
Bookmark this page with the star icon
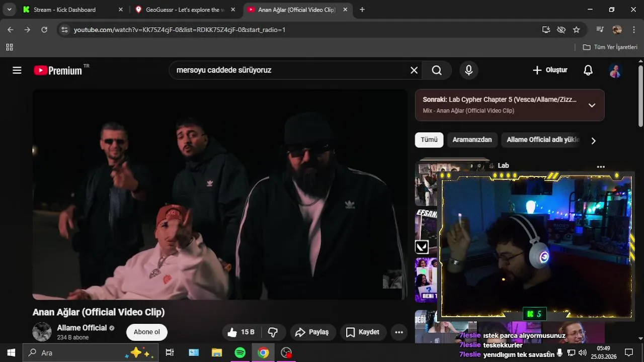coord(577,30)
